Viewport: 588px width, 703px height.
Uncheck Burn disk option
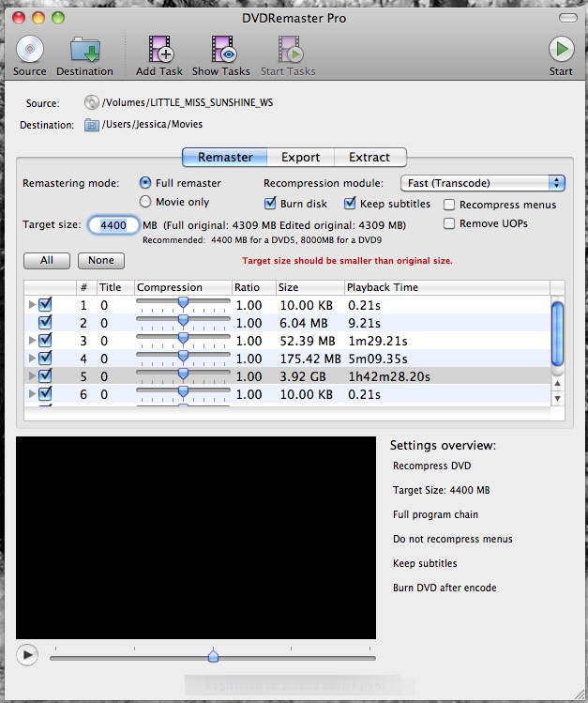point(270,203)
